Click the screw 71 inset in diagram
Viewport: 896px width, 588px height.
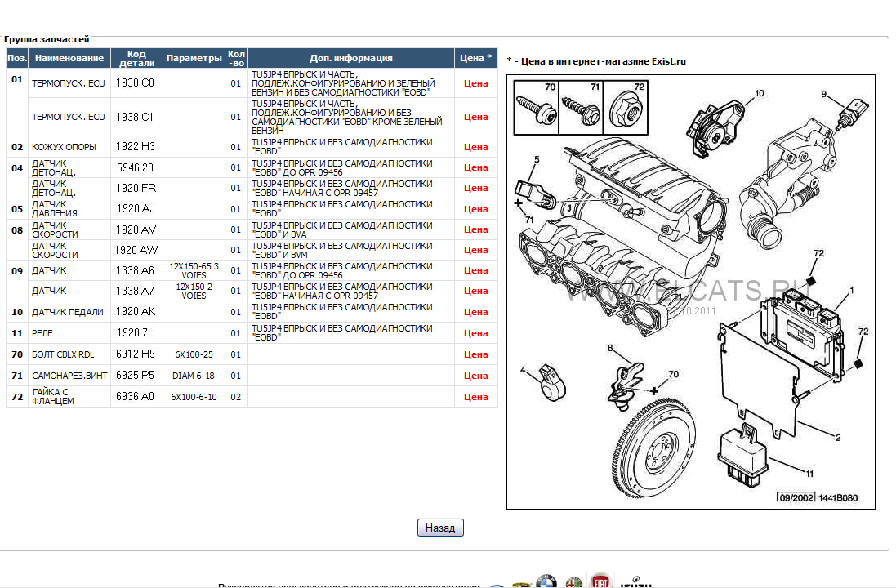tap(581, 108)
